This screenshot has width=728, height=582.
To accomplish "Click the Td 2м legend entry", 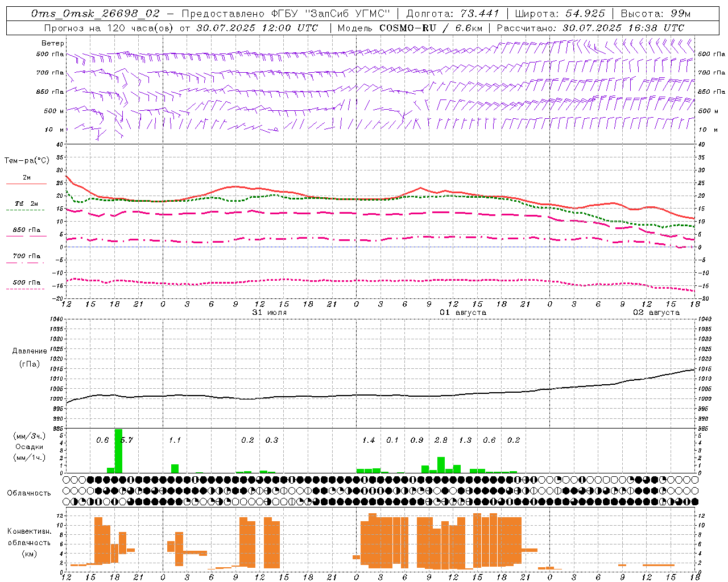I will coord(26,205).
